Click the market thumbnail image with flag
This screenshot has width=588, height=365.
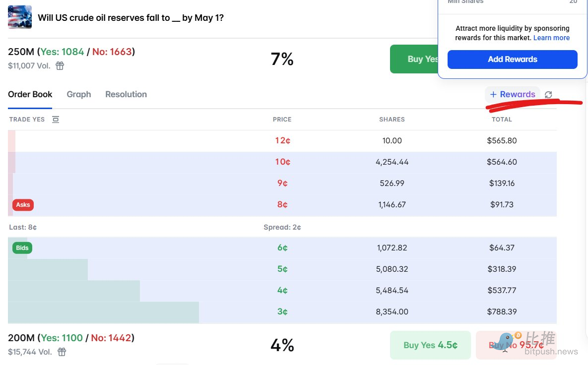point(20,17)
